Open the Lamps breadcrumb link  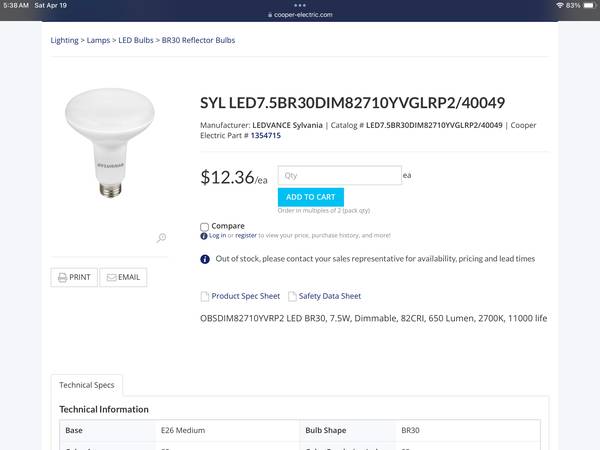click(98, 40)
